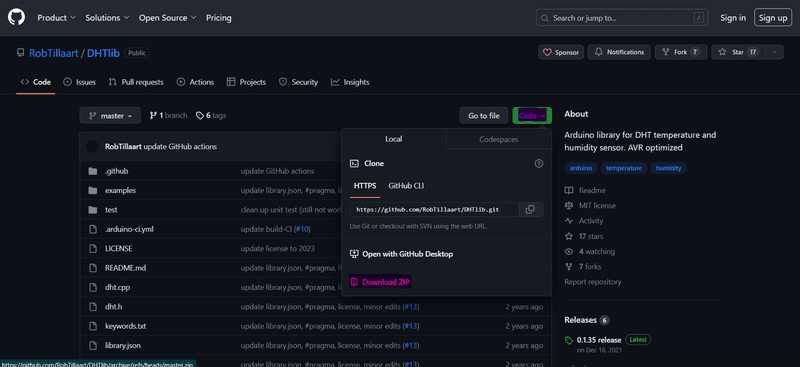
Task: Expand the Product menu
Action: coord(57,18)
